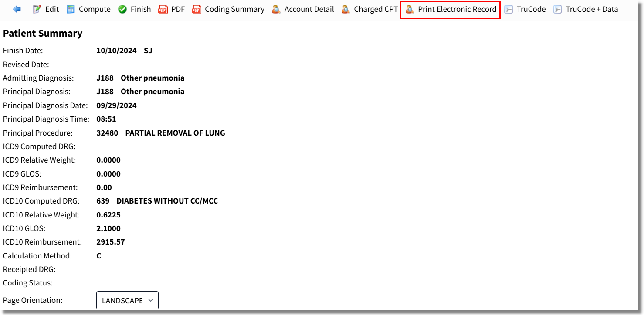Click DRG 639 DIABETES WITHOUT CC/MCC
Screen dimensions: 644x316
(x=157, y=201)
